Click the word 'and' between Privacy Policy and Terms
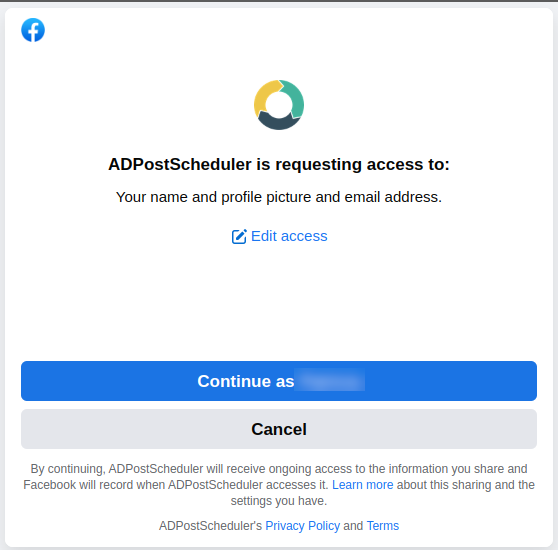Viewport: 558px width, 550px height. [353, 526]
